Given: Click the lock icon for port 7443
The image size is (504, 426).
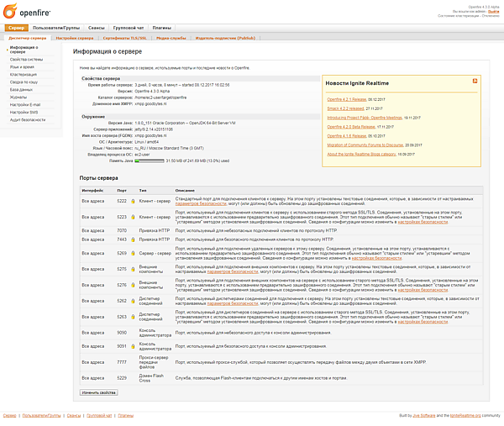Looking at the screenshot, I should click(x=133, y=239).
